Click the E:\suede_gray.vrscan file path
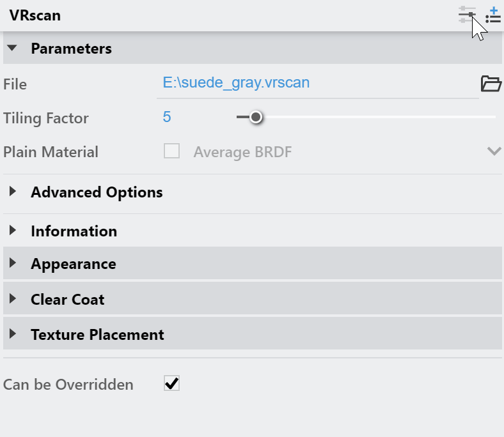 pyautogui.click(x=236, y=83)
